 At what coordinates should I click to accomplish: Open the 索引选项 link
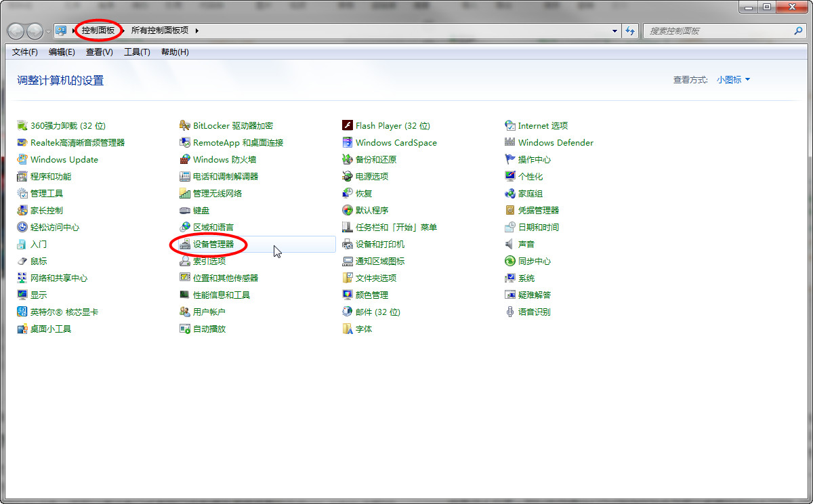[x=209, y=261]
